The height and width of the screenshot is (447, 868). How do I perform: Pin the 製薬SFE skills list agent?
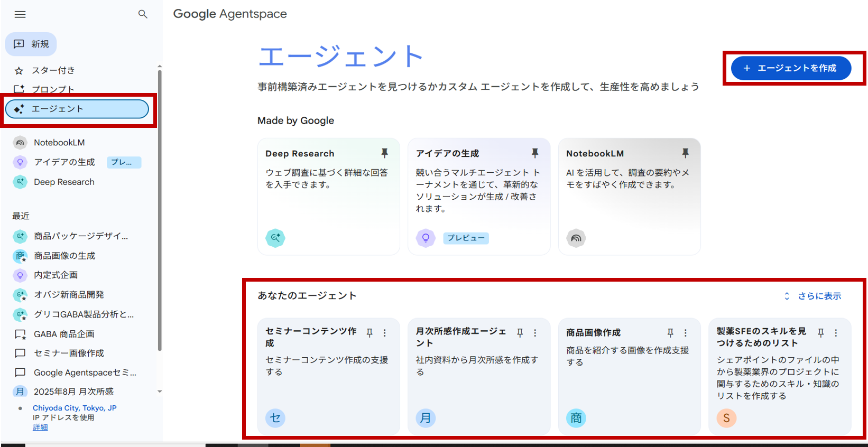821,333
